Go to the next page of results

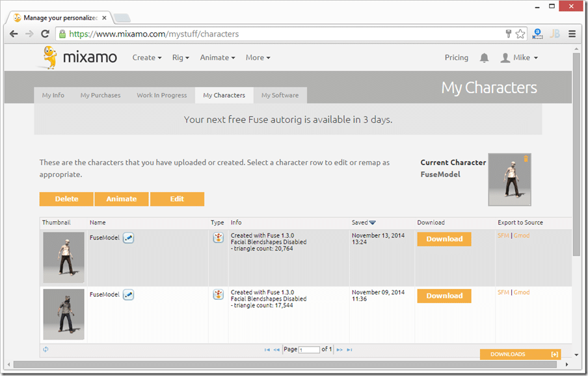tap(340, 350)
